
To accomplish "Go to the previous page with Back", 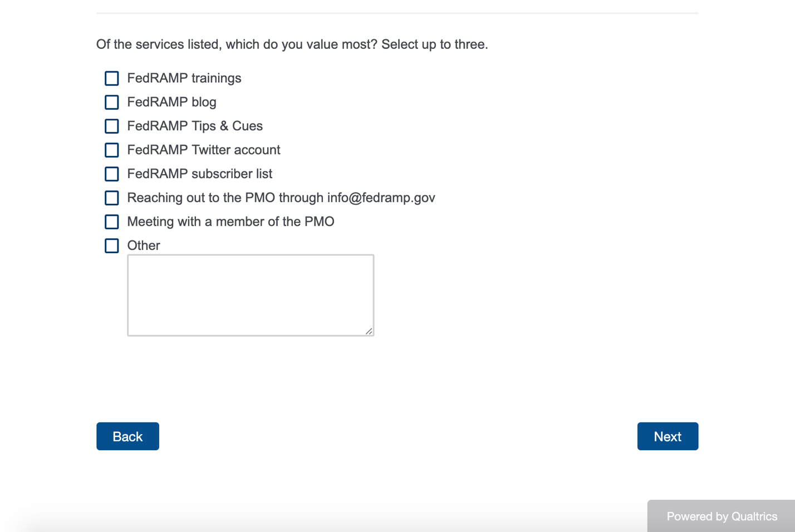I will click(127, 436).
